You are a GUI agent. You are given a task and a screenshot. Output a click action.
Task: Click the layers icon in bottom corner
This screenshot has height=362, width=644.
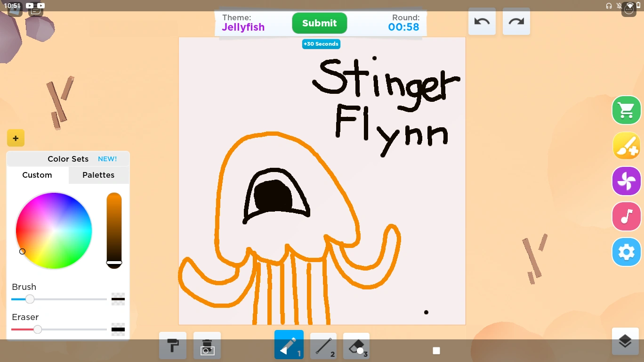(x=625, y=341)
